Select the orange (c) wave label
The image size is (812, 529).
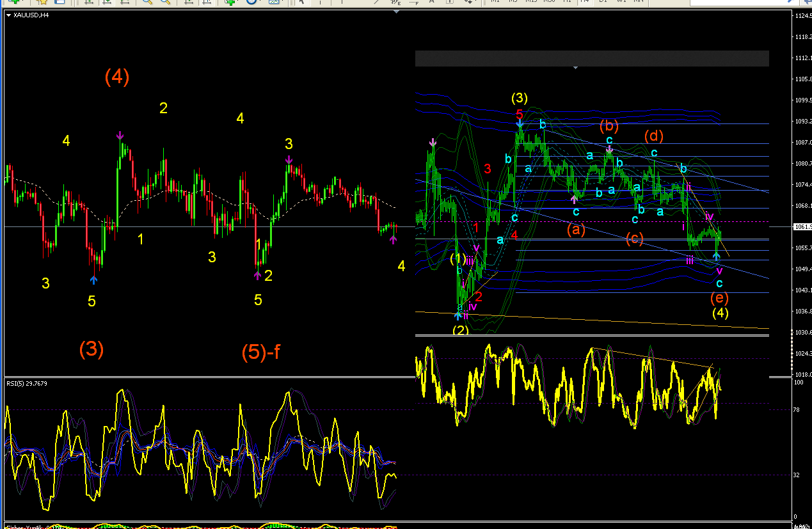coord(635,239)
